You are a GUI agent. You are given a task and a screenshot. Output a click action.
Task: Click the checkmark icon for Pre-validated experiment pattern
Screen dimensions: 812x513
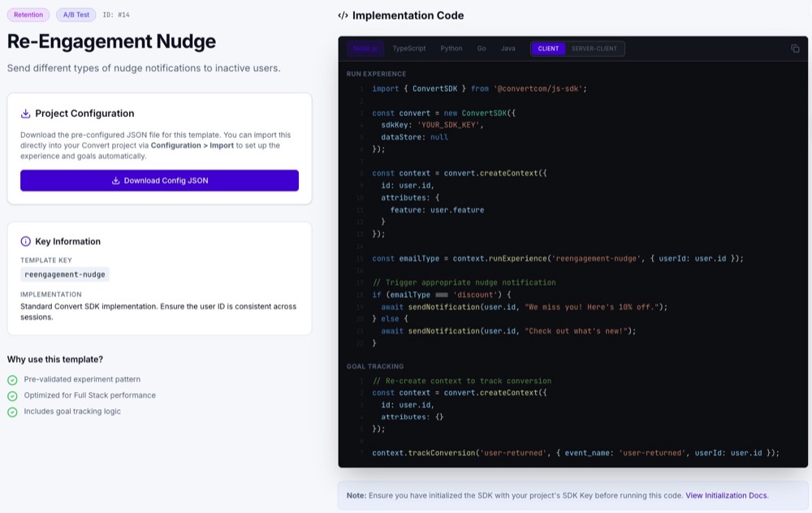[12, 380]
